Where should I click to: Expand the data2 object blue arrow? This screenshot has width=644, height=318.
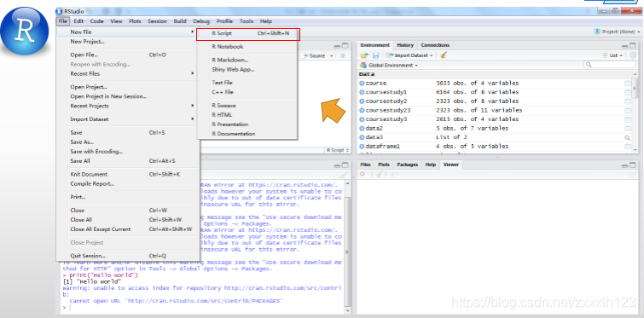(x=362, y=129)
